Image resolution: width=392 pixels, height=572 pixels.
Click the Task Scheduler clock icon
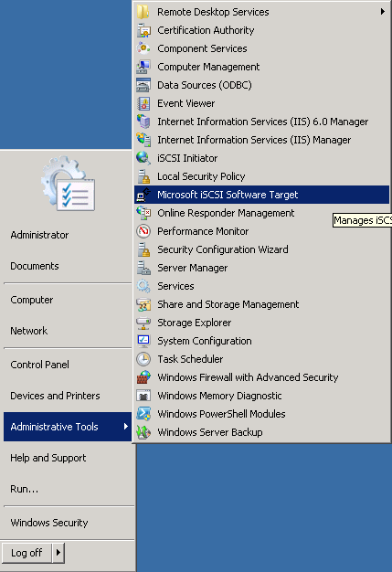143,359
